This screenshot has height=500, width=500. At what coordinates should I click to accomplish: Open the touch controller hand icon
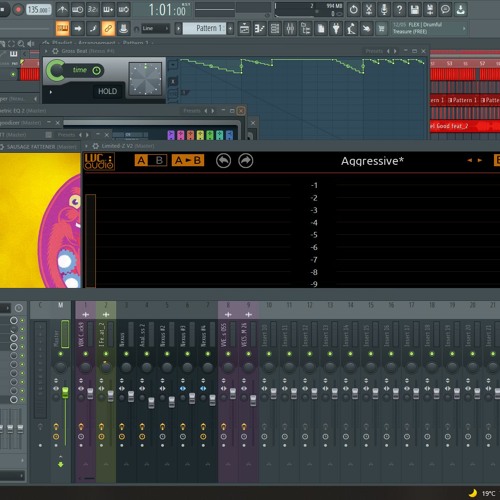pos(367,29)
